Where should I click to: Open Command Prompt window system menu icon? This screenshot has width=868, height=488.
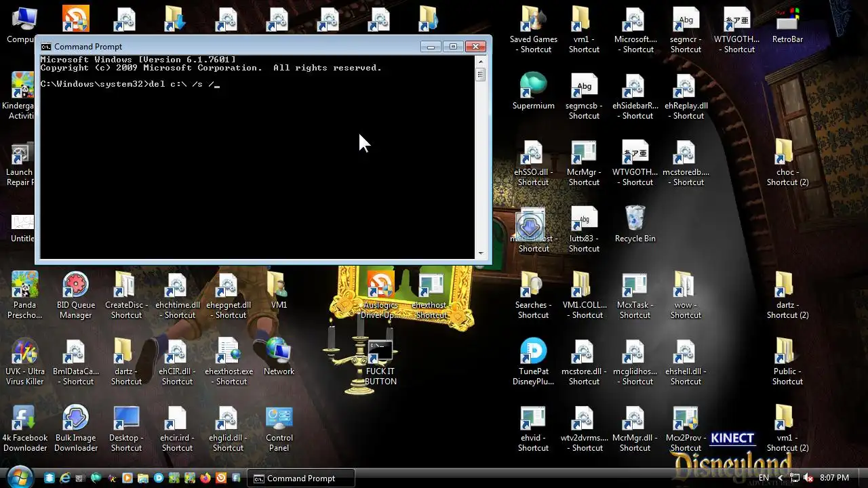45,47
